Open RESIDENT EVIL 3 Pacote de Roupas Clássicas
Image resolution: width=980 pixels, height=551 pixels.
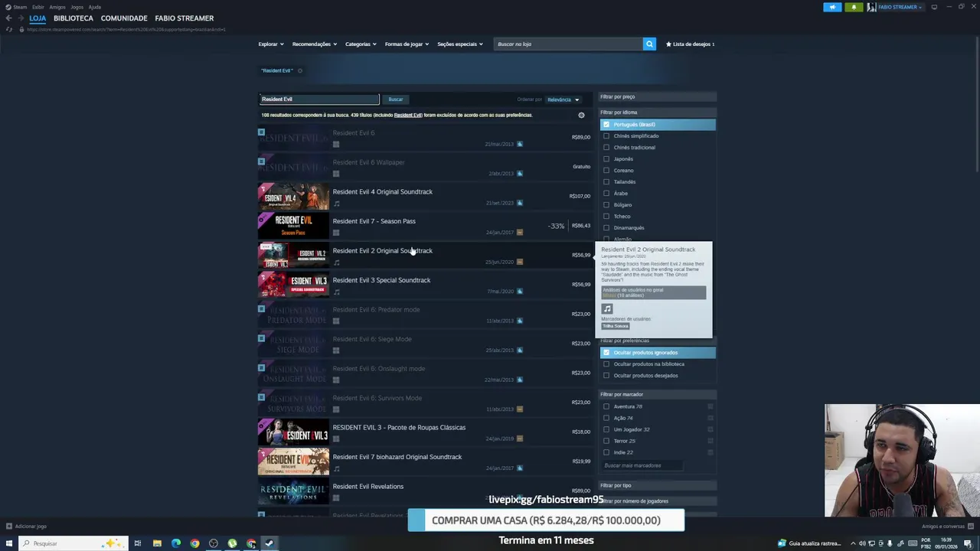click(x=425, y=432)
